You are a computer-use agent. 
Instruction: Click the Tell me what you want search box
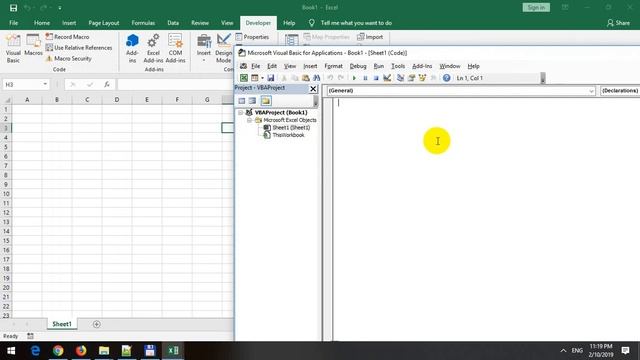point(356,23)
